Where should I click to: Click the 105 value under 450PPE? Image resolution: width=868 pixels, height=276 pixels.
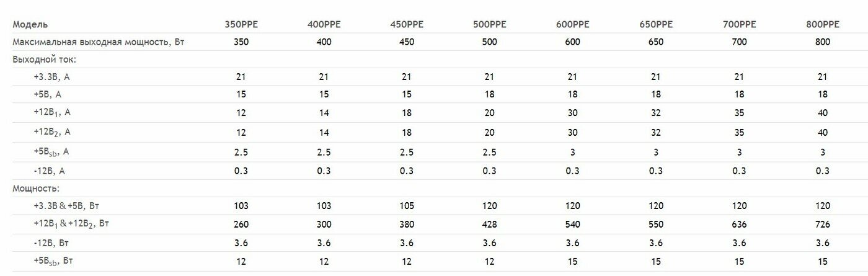click(407, 205)
